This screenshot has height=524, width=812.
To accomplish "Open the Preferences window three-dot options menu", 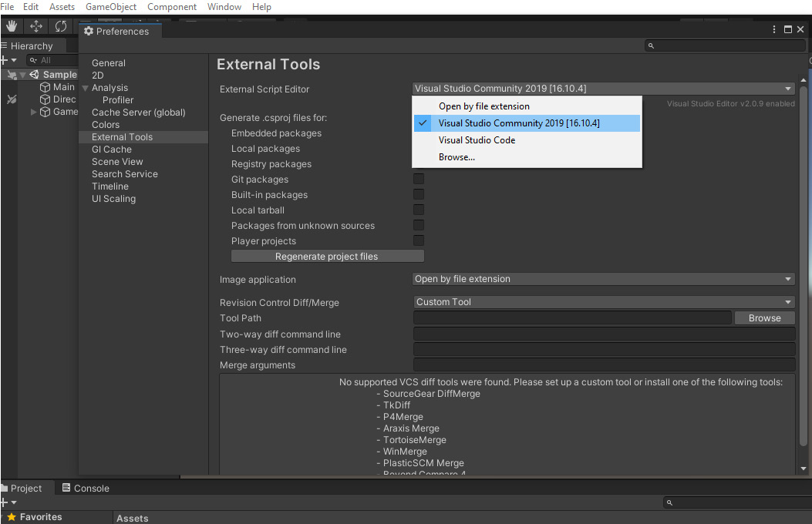I will coord(773,29).
